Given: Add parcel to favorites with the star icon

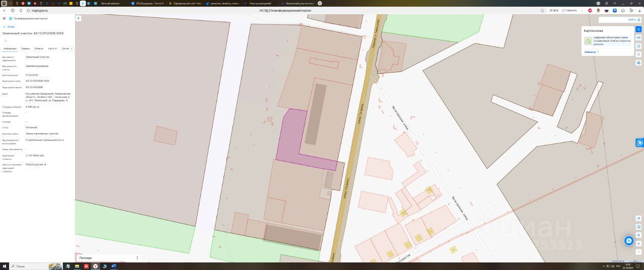Looking at the screenshot, I should [x=5, y=40].
